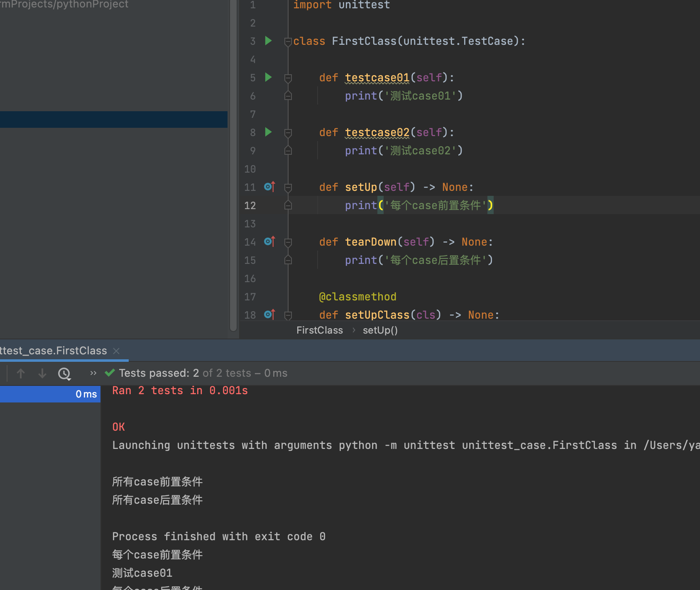Click the highlighted row in project panel
700x590 pixels.
114,119
